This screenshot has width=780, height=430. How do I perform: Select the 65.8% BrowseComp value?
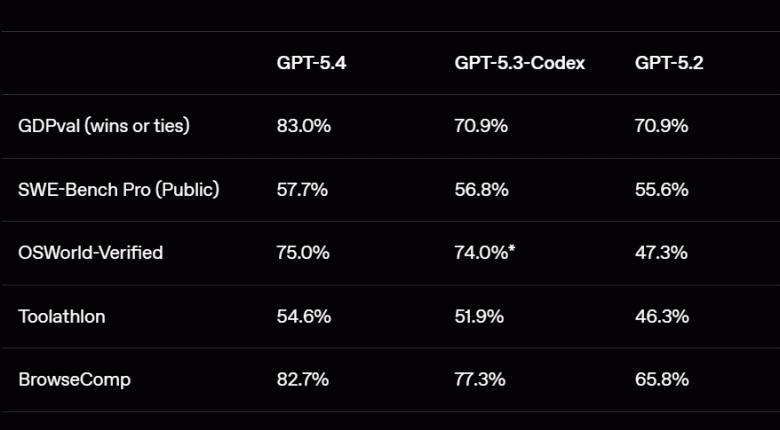(x=661, y=379)
